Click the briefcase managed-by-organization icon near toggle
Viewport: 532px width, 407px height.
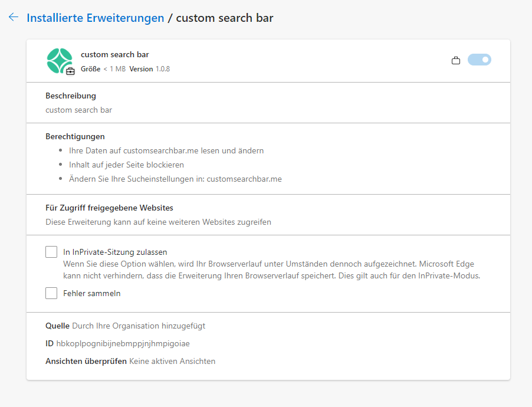coord(456,60)
